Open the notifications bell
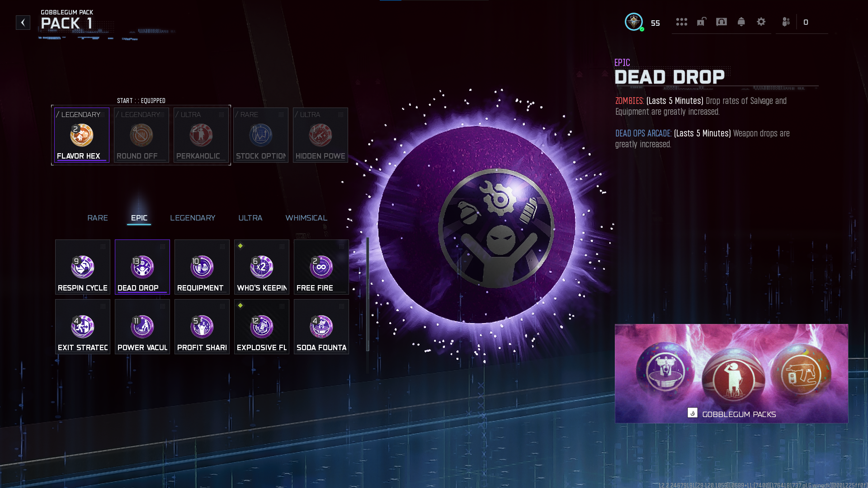Image resolution: width=868 pixels, height=488 pixels. (741, 22)
